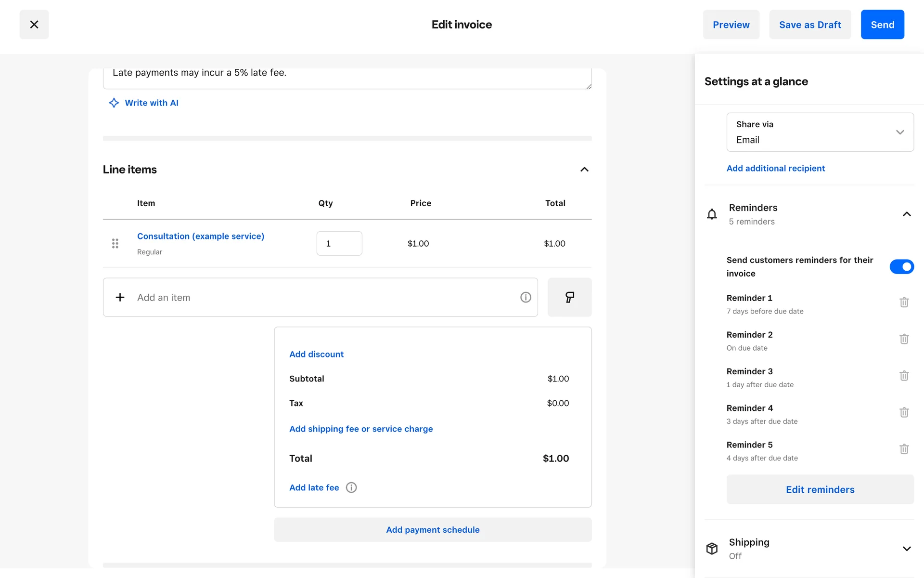The height and width of the screenshot is (578, 924).
Task: Disable send customers reminders toggle
Action: (901, 266)
